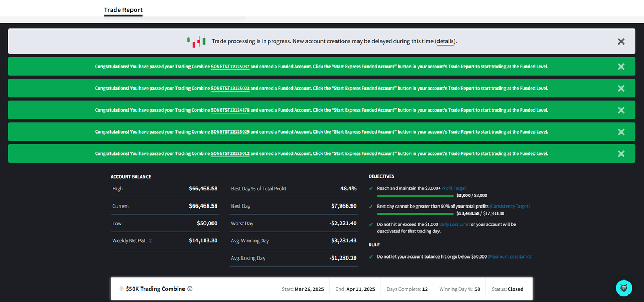Viewport: 644px width, 302px height.
Task: Click the Low balance value $50,000
Action: [x=207, y=223]
